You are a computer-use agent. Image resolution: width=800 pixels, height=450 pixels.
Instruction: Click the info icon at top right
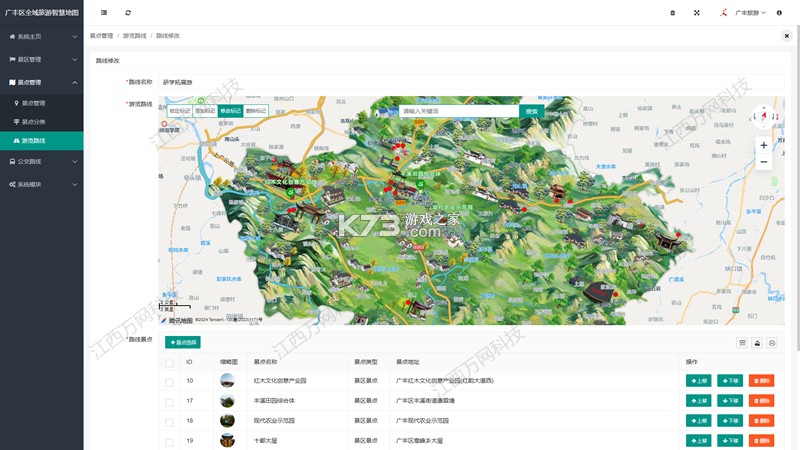779,13
